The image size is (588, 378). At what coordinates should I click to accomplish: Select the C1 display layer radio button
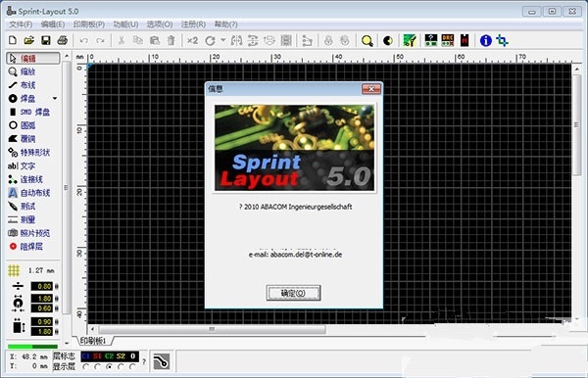pyautogui.click(x=86, y=367)
